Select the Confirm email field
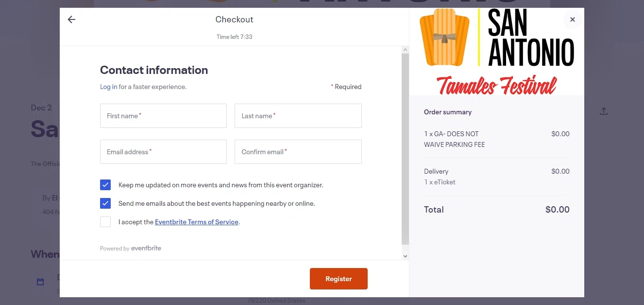The width and height of the screenshot is (644, 305). coord(298,152)
